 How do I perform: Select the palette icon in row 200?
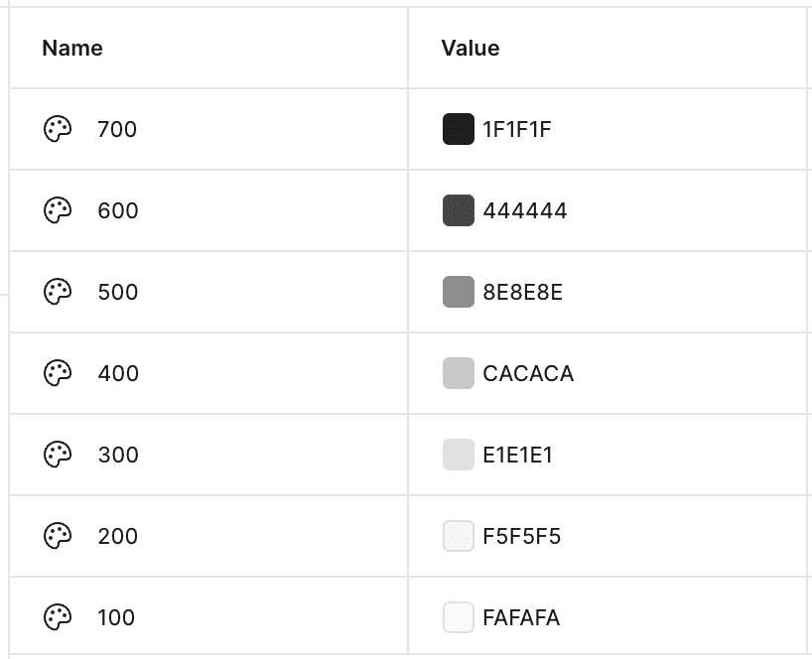click(58, 536)
